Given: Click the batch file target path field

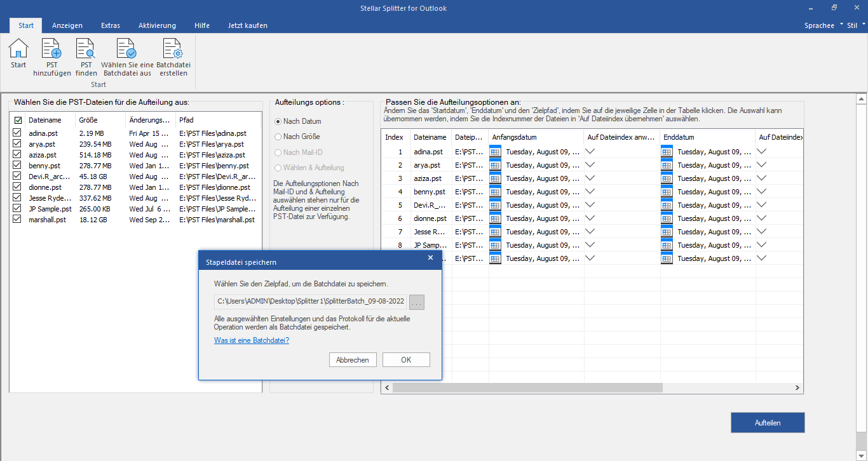Looking at the screenshot, I should [310, 302].
